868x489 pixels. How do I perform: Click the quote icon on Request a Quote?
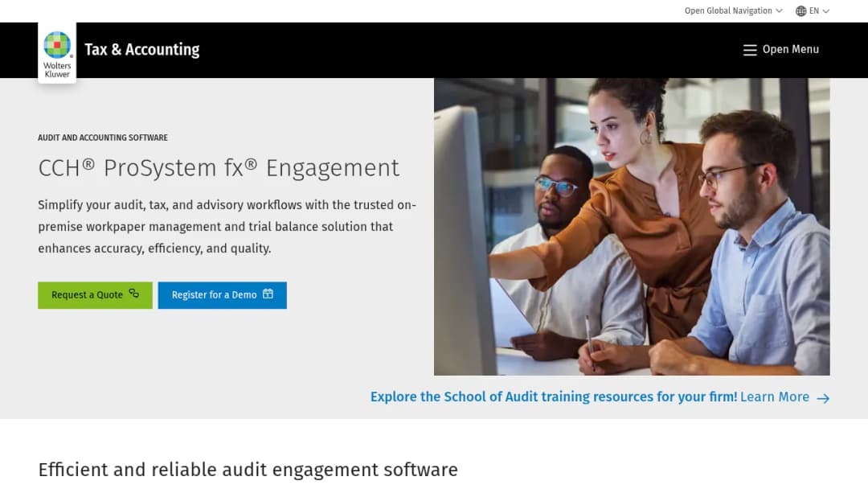click(x=134, y=294)
